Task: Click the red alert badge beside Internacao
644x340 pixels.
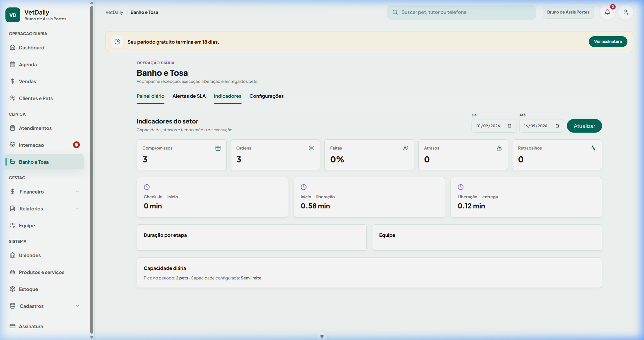Action: coord(76,145)
